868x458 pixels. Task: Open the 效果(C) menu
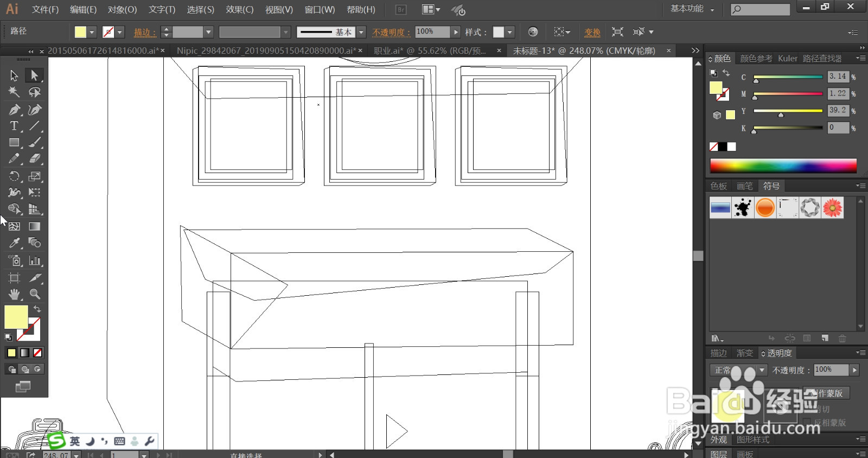240,9
